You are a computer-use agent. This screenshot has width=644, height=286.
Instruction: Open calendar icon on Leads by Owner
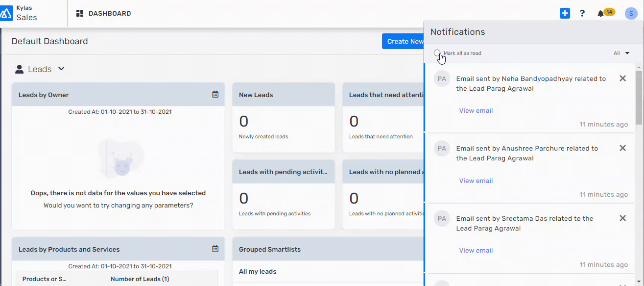[215, 94]
